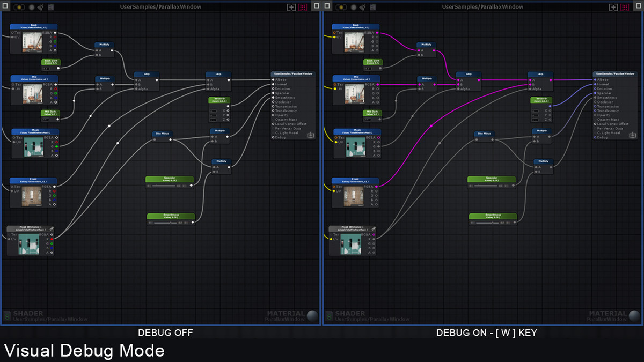Click the Material sphere icon in right panel

(634, 316)
